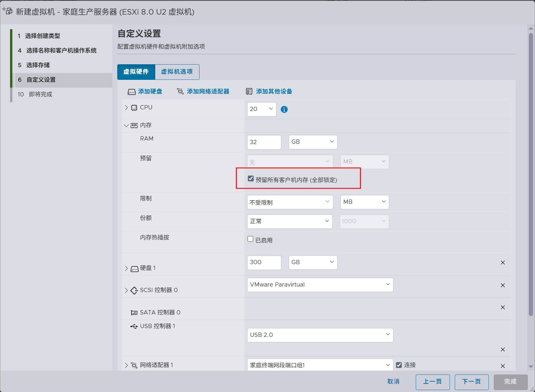Expand the hard disk 1 section
Screen dimensions: 535x392
pyautogui.click(x=126, y=268)
